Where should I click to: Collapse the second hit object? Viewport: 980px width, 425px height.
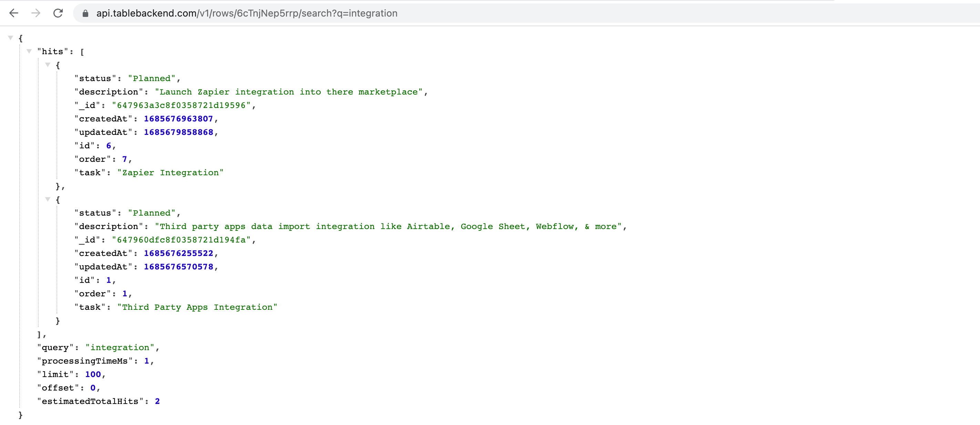pyautogui.click(x=48, y=199)
